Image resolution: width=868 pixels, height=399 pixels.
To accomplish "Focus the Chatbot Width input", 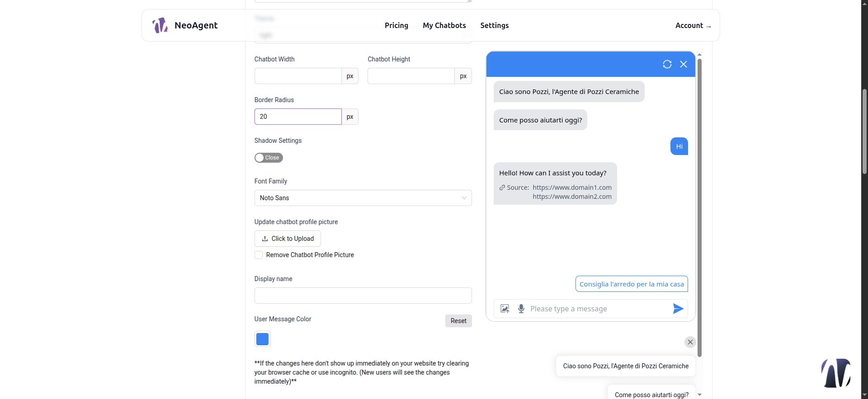I will (x=298, y=76).
